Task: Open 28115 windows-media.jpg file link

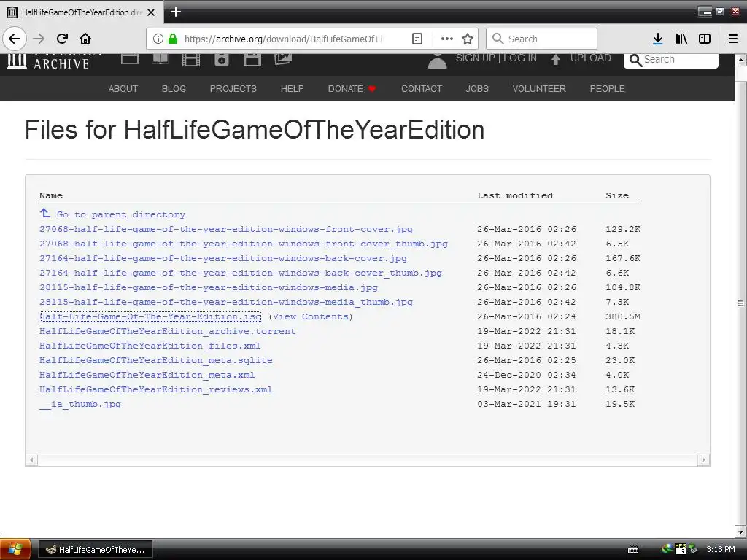Action: tap(208, 287)
